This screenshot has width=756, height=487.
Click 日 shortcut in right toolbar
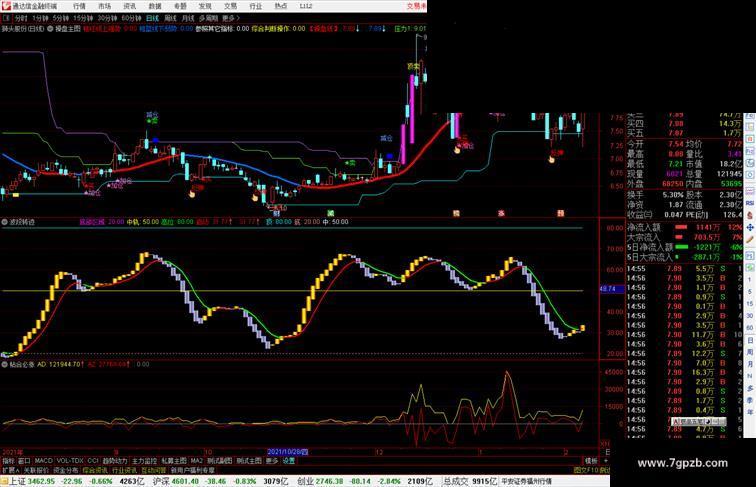750,340
